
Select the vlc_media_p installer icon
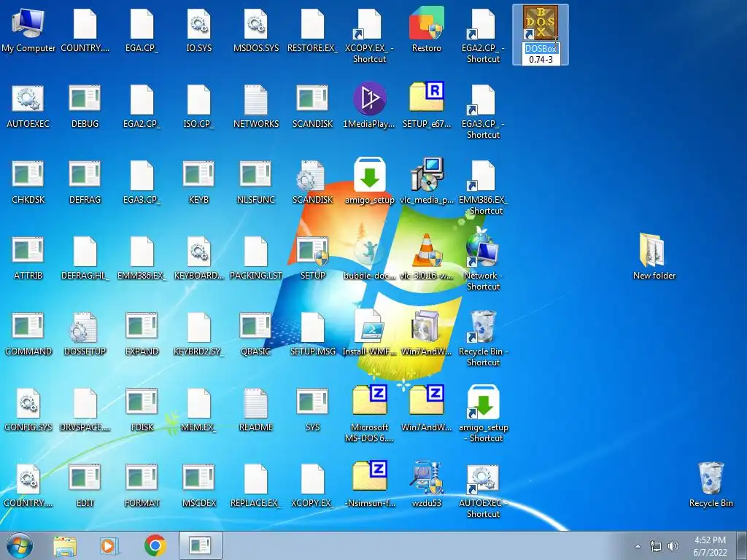(x=426, y=174)
